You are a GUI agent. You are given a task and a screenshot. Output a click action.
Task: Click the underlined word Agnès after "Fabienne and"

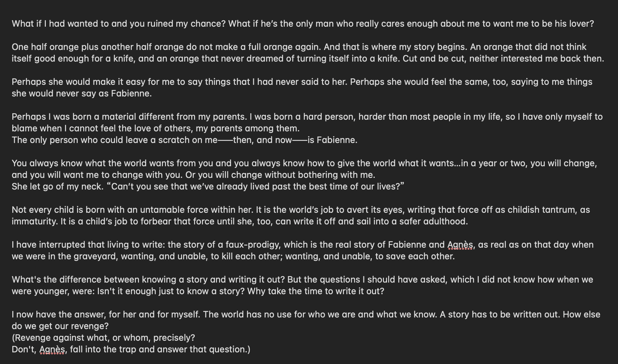tap(460, 245)
